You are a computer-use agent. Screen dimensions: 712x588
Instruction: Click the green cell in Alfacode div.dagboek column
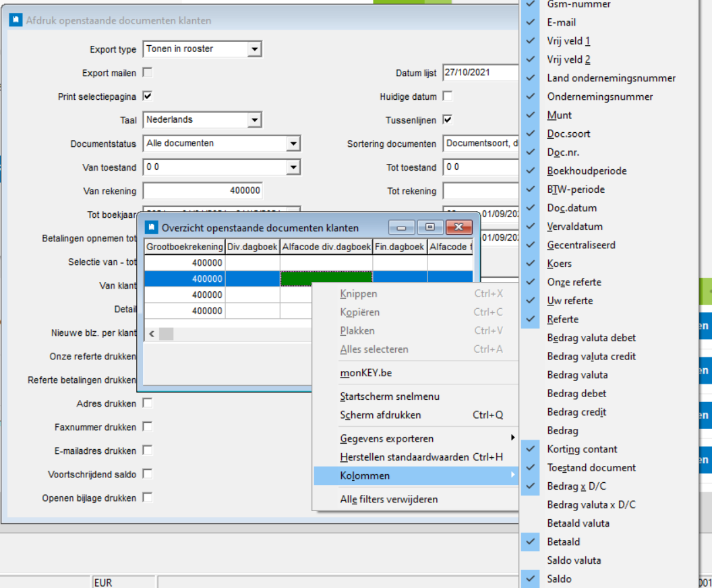click(326, 278)
